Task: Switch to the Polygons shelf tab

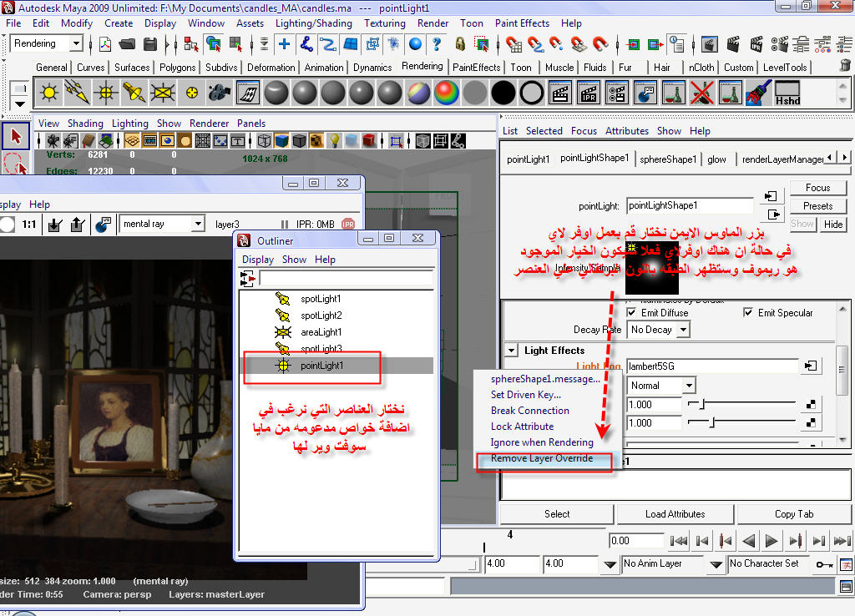Action: [x=177, y=68]
